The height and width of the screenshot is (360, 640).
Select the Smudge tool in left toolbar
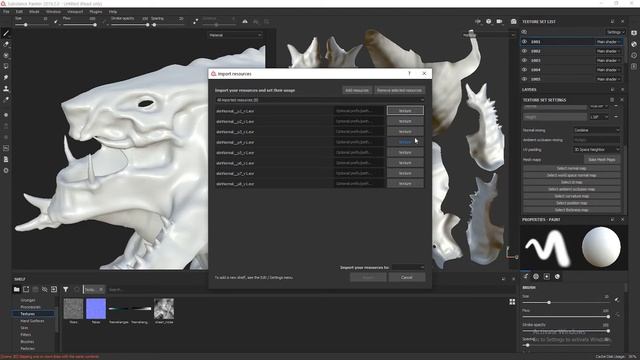pos(6,77)
